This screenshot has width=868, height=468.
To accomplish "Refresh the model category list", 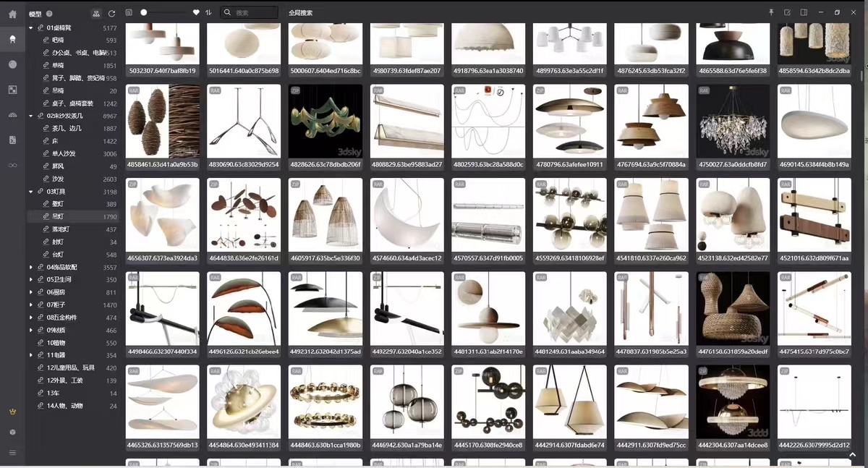I will point(111,13).
